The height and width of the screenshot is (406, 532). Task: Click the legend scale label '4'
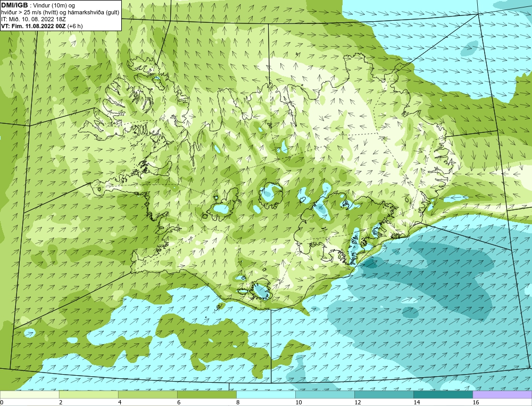(120, 403)
